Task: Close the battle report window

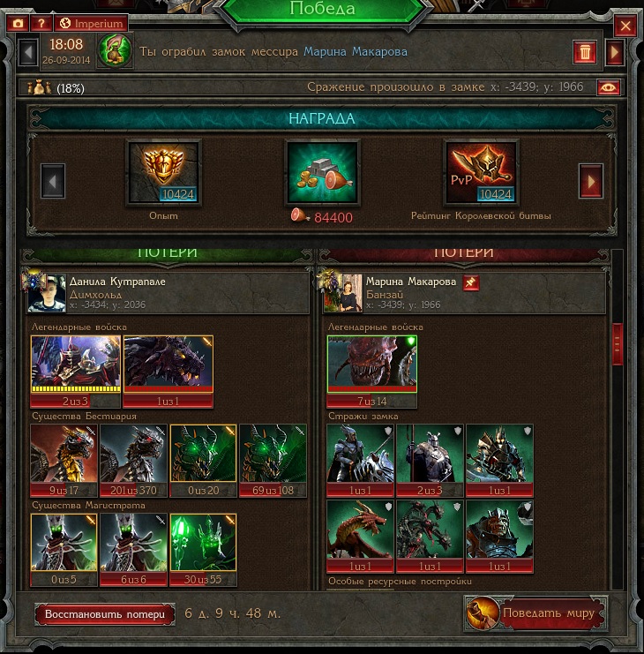Action: (625, 26)
